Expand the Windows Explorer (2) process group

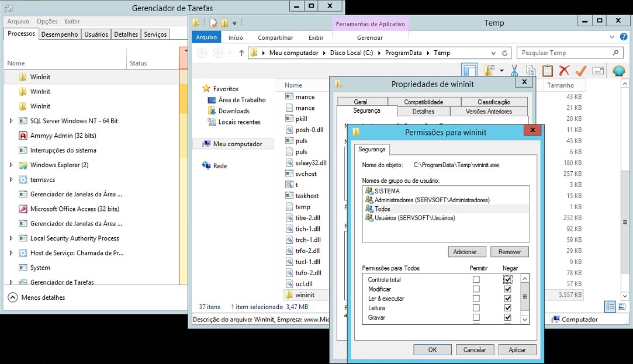coord(11,165)
